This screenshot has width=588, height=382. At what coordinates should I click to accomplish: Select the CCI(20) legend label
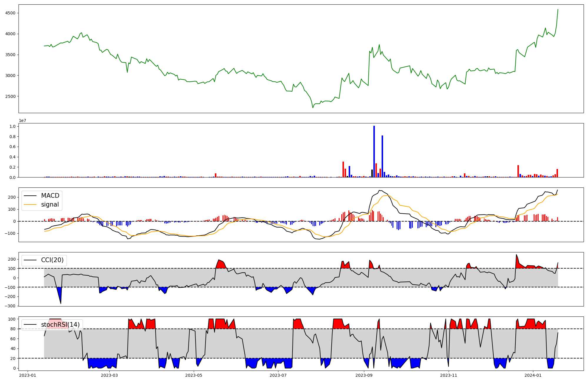52,260
